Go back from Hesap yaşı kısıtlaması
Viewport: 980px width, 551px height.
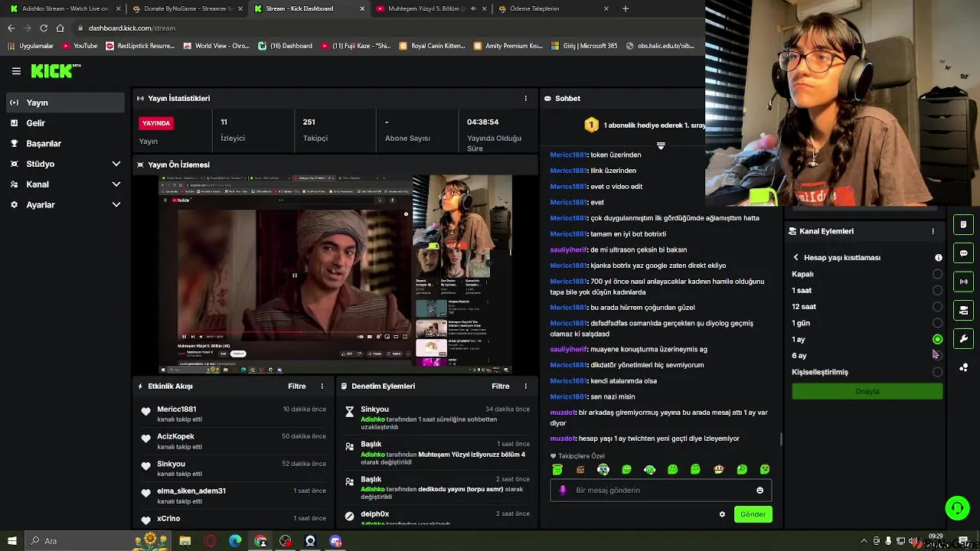795,258
